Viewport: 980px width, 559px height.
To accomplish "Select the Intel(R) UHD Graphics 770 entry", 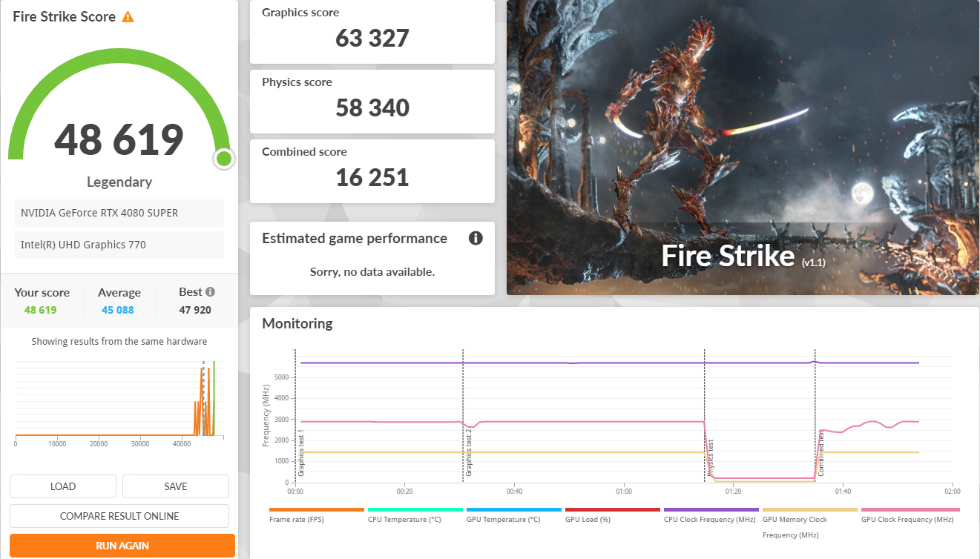I will tap(119, 245).
